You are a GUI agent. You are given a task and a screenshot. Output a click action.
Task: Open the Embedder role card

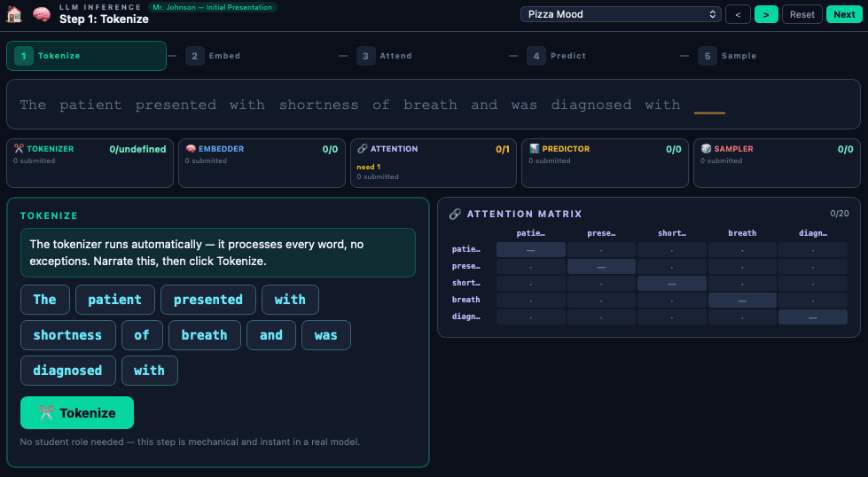(x=262, y=163)
